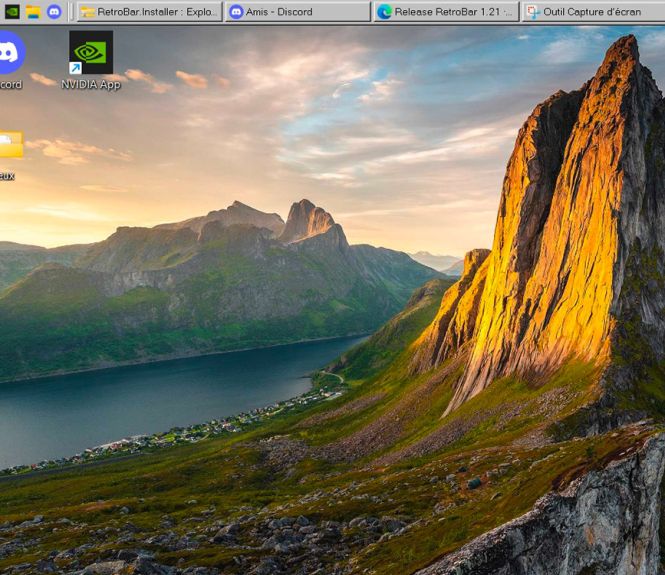Image resolution: width=665 pixels, height=575 pixels.
Task: Switch to Release RetroBar 1.21 Edge window
Action: tap(446, 12)
